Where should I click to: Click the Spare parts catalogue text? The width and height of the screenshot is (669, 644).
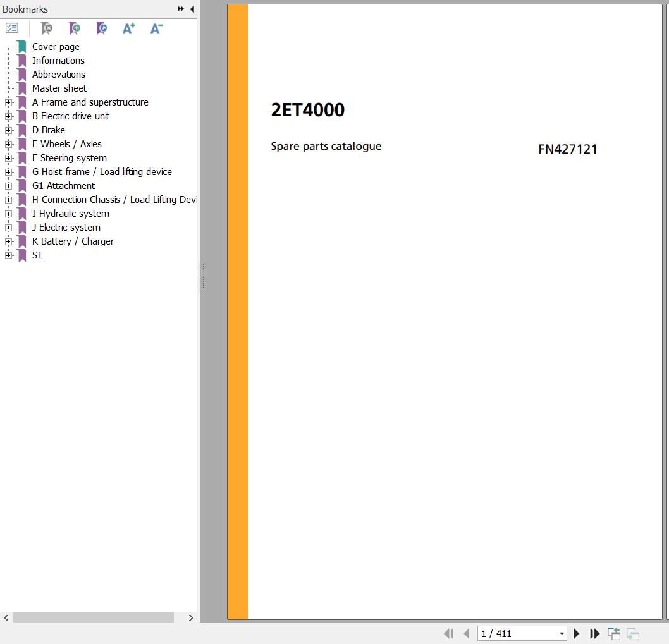326,146
